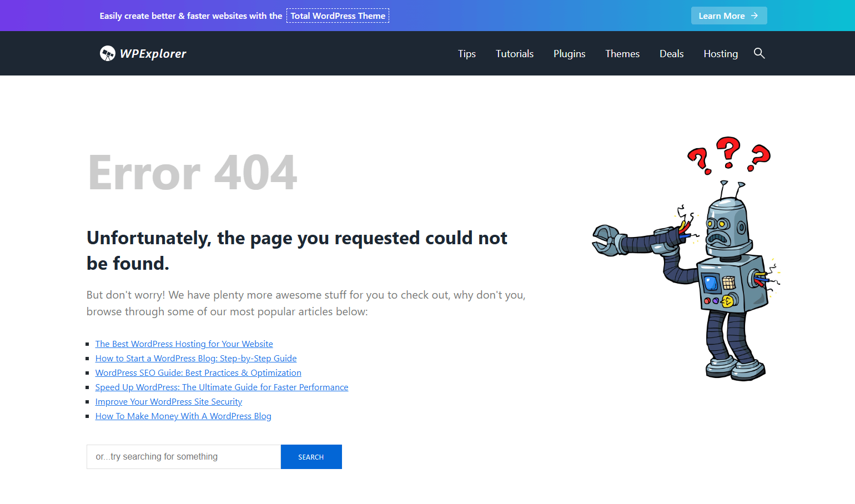Open How to Start a WordPress Blog guide
The image size is (855, 504).
pos(195,359)
